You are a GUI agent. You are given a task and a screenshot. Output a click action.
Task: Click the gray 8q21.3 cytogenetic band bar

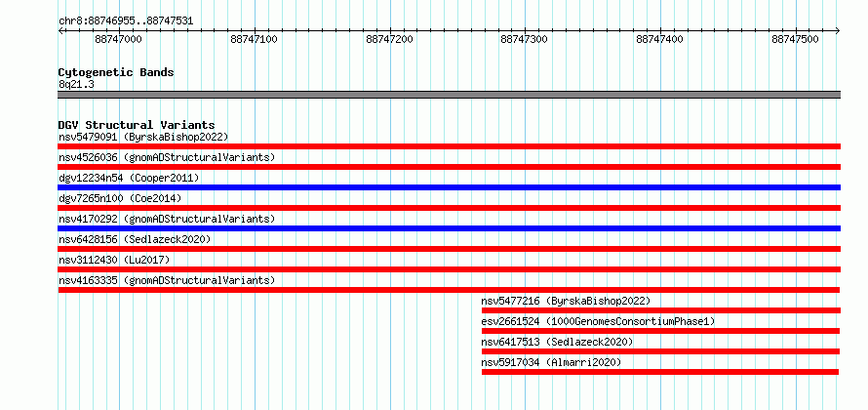tap(449, 95)
